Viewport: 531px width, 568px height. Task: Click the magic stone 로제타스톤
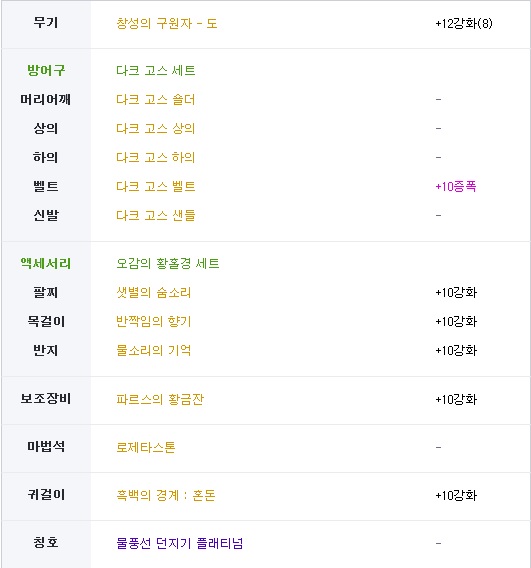tap(146, 447)
